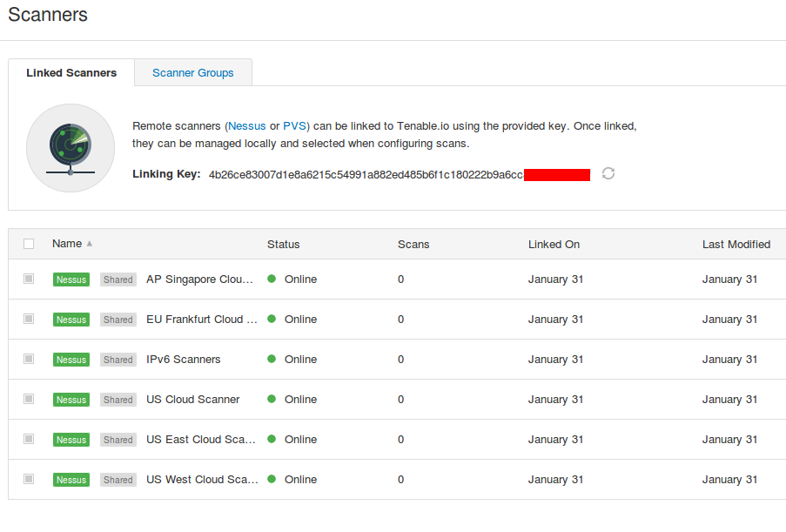Click the green status dot for IPv6 Scanners
Screen dimensions: 786x532
coord(272,359)
